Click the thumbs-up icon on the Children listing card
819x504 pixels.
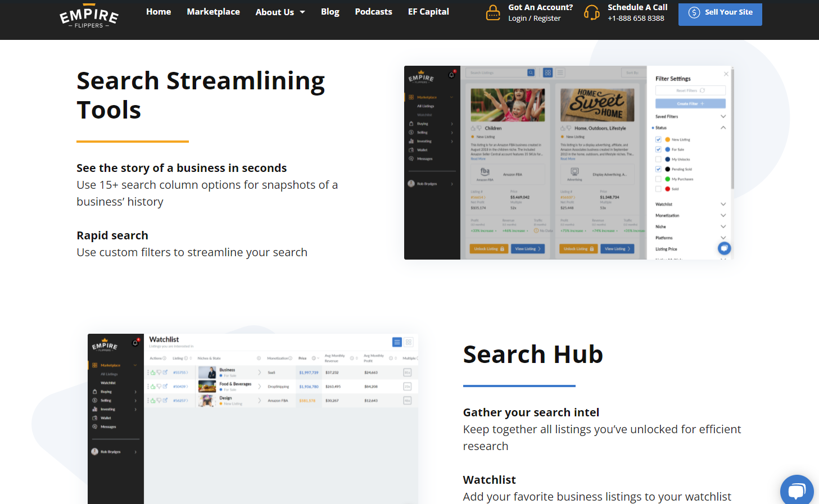[x=473, y=128]
